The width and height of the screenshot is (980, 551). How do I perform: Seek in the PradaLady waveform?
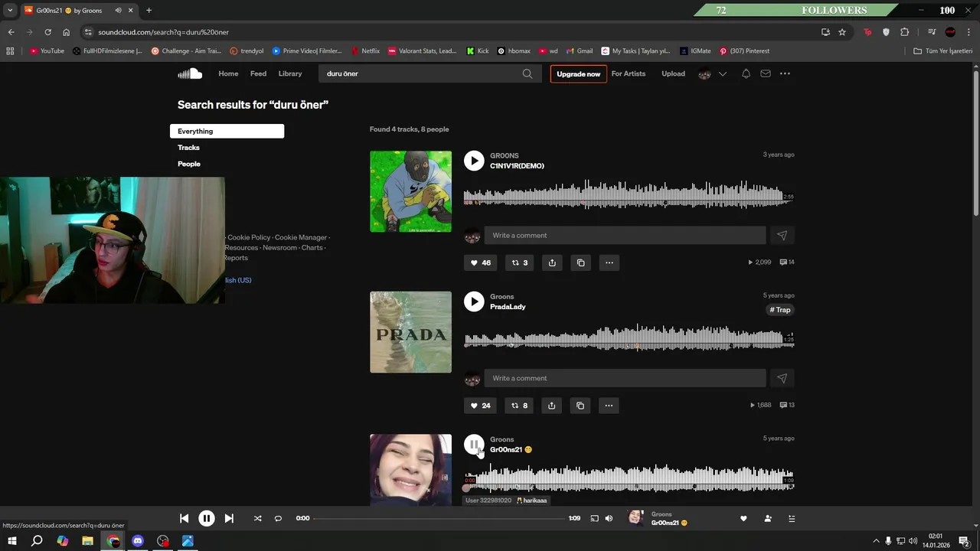(x=629, y=337)
